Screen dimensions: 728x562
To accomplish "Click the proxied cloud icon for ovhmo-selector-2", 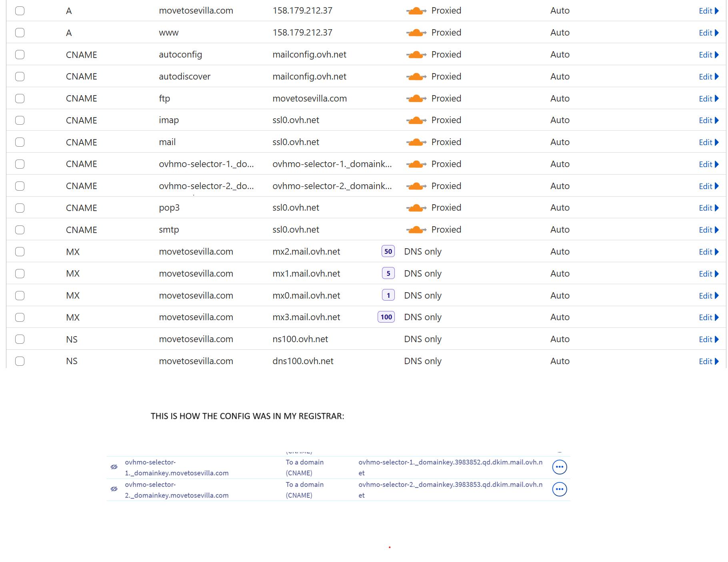I will click(416, 186).
